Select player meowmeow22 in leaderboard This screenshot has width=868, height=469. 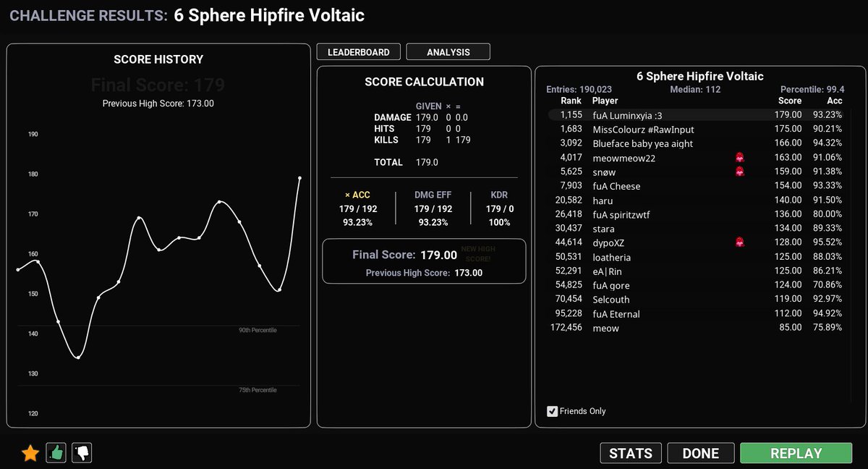[x=624, y=158]
